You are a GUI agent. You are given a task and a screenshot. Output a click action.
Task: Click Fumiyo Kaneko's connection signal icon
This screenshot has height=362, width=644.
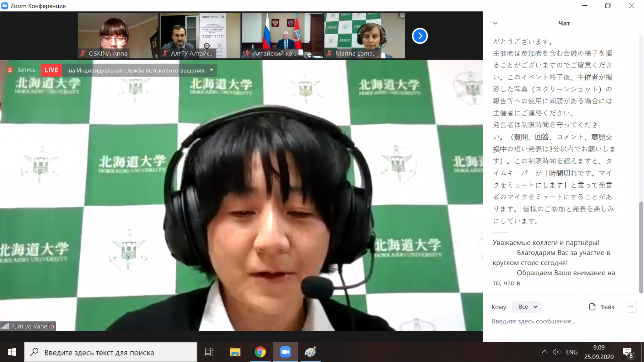pyautogui.click(x=5, y=326)
